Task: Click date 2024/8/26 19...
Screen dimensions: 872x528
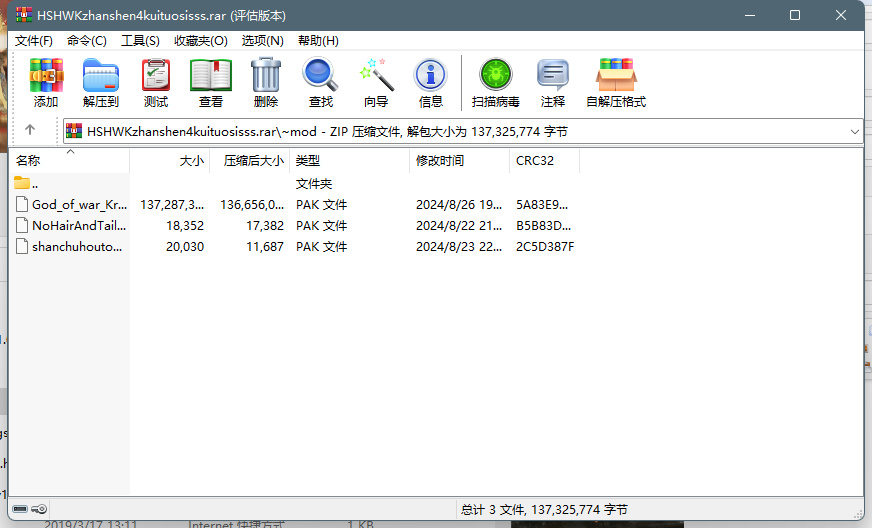Action: 459,205
